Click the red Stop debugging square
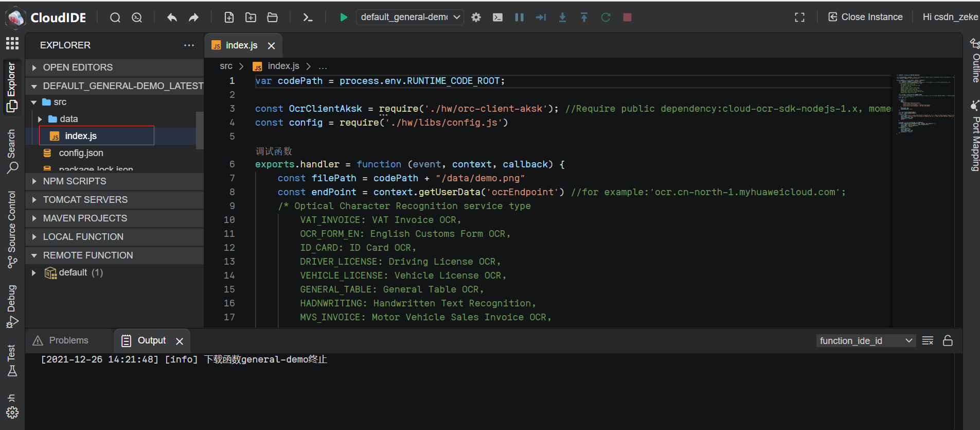This screenshot has width=980, height=430. click(x=627, y=18)
